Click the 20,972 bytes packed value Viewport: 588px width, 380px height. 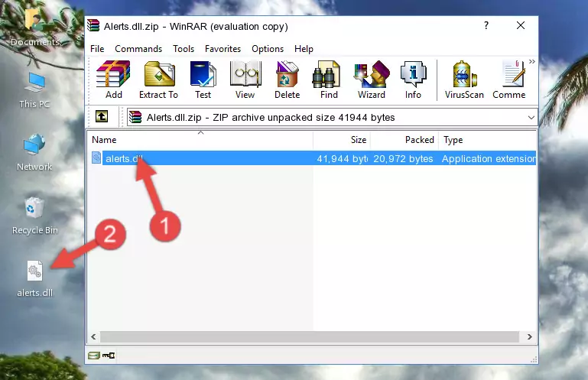(x=403, y=159)
